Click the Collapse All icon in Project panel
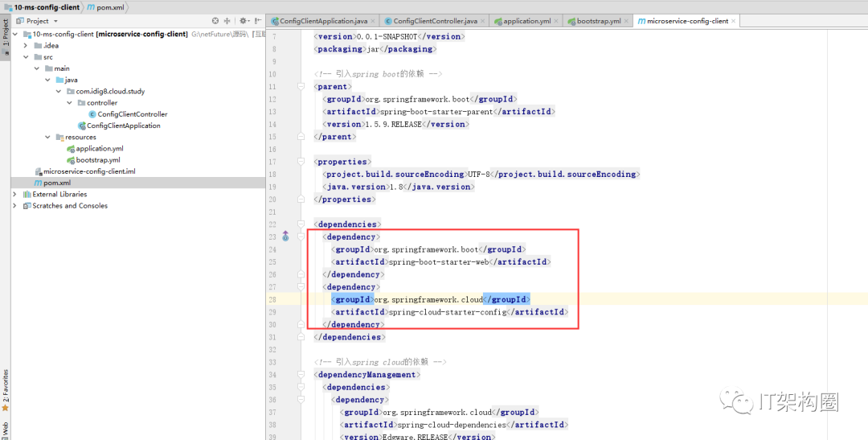Image resolution: width=868 pixels, height=440 pixels. [227, 21]
